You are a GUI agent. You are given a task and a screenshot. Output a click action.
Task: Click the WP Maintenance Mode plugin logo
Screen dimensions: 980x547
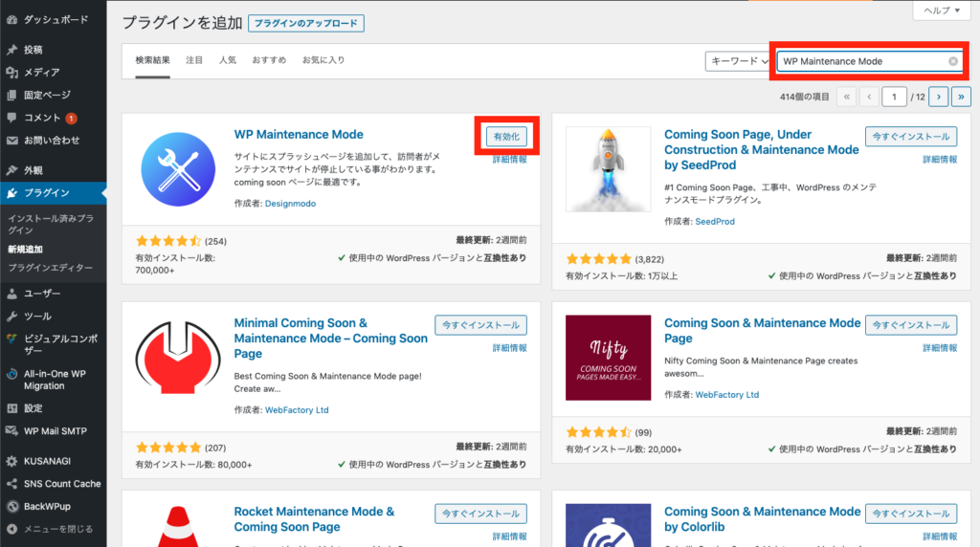click(x=178, y=169)
